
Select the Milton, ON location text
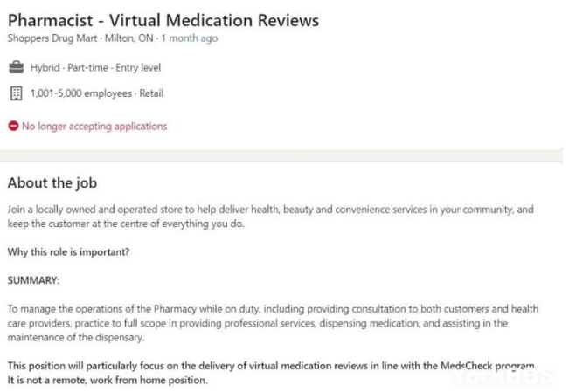click(129, 38)
